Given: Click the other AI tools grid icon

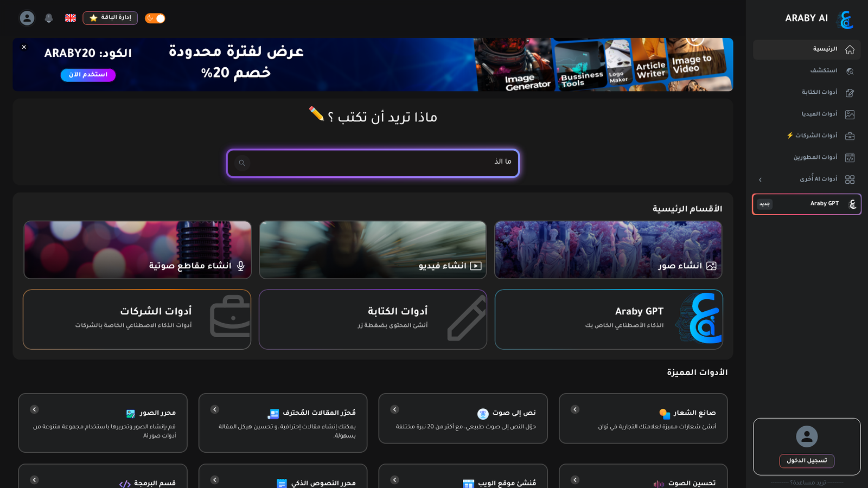Looking at the screenshot, I should click(850, 179).
